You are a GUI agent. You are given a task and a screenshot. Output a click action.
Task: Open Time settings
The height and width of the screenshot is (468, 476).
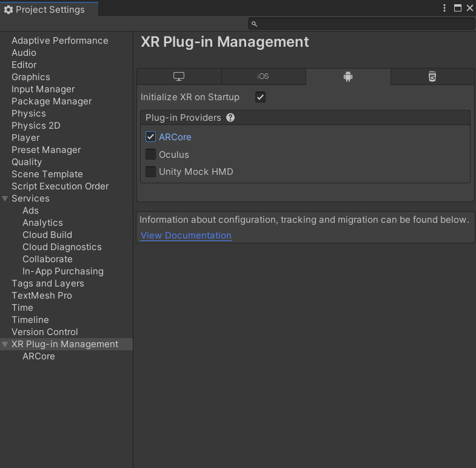[22, 308]
